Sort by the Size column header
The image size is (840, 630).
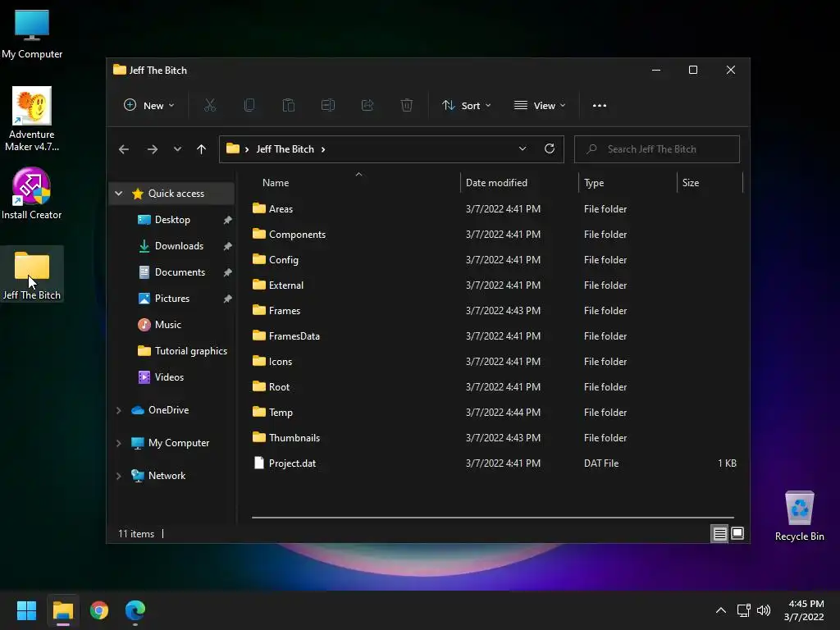(710, 183)
